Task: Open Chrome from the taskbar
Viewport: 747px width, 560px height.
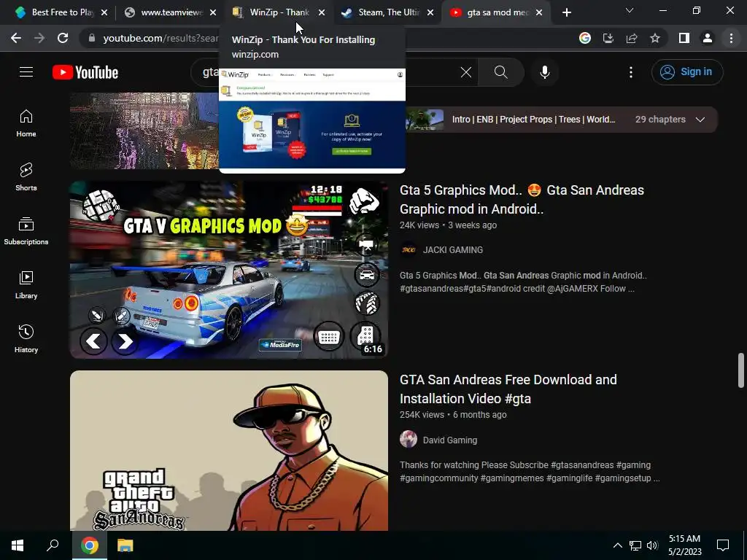Action: pos(89,545)
